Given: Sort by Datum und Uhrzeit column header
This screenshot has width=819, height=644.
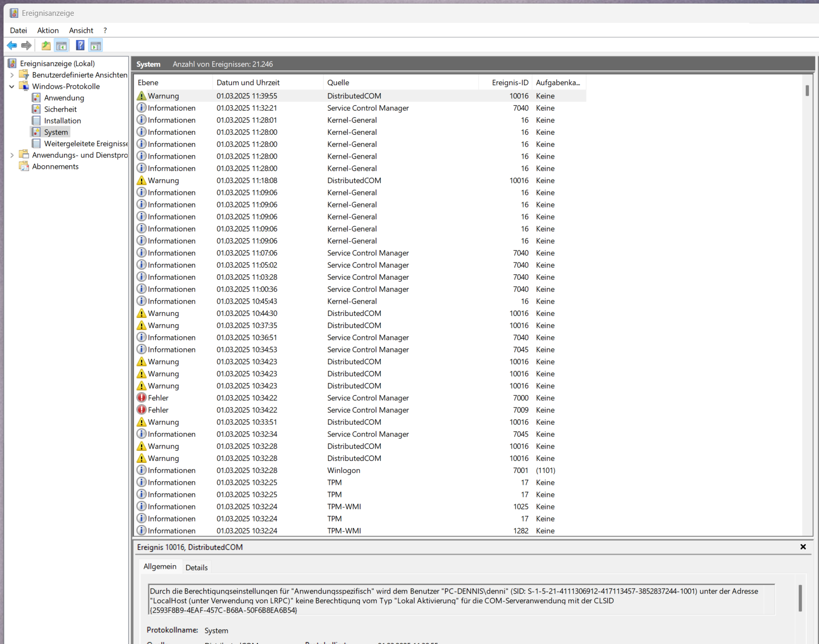Looking at the screenshot, I should click(268, 82).
